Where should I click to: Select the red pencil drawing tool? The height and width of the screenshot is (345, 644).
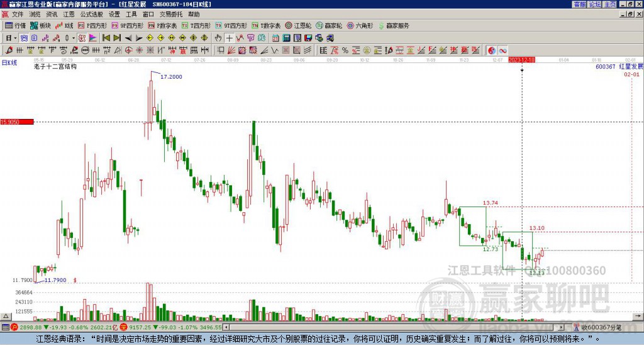(x=9, y=50)
